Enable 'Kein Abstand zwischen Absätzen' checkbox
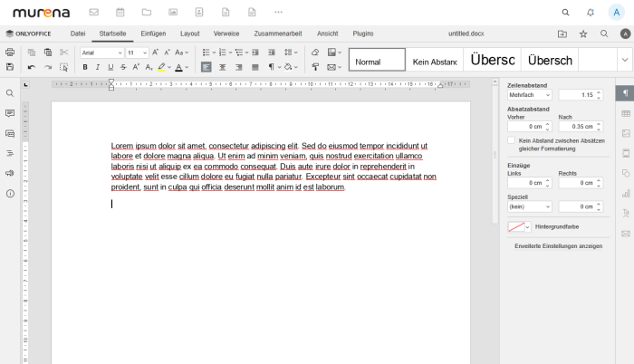 point(512,140)
